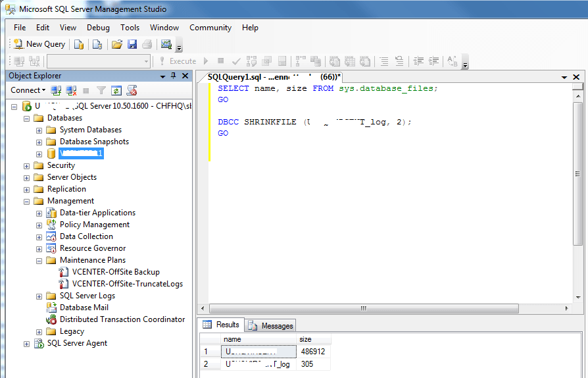Click the Results to Text icon
588x378 pixels.
335,61
